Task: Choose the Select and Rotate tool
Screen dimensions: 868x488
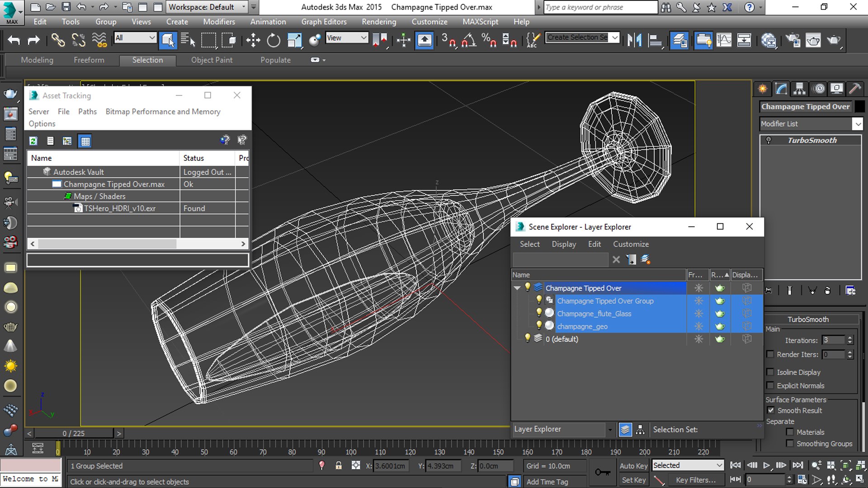Action: click(x=274, y=40)
